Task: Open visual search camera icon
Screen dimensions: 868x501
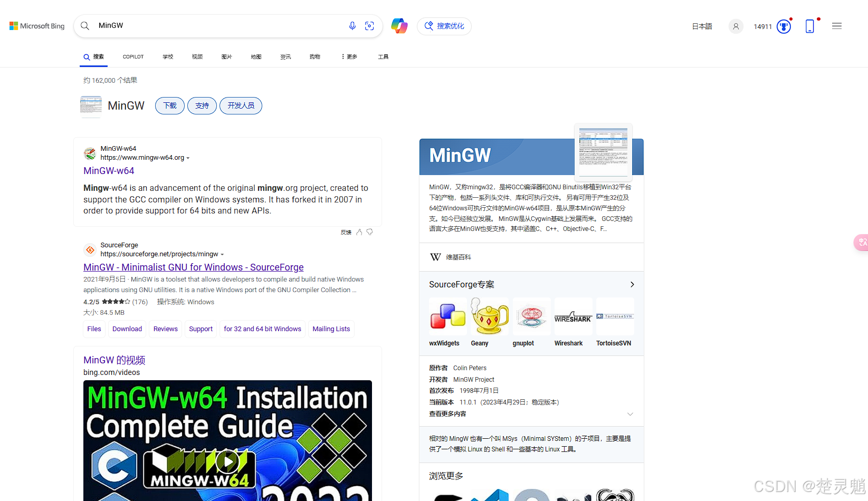Action: [369, 26]
